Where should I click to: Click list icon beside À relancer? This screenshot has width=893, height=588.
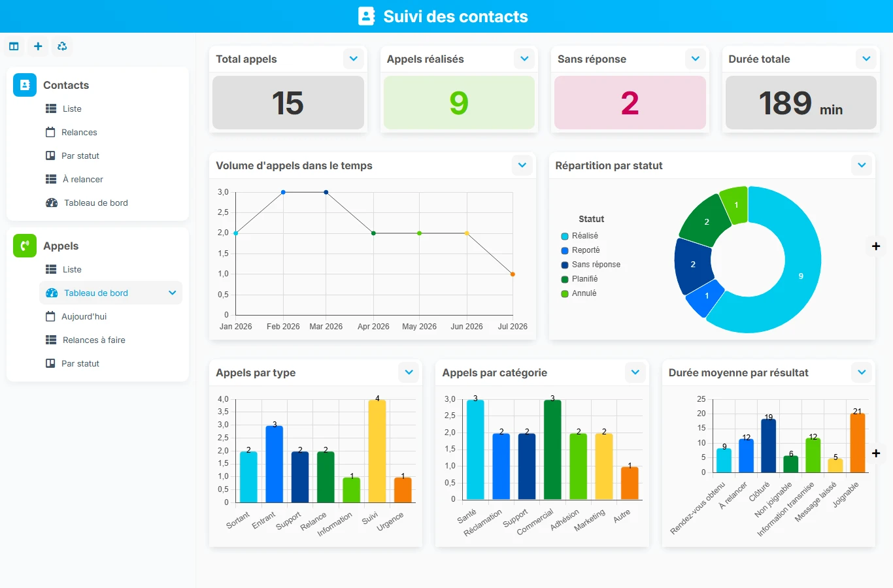coord(51,179)
